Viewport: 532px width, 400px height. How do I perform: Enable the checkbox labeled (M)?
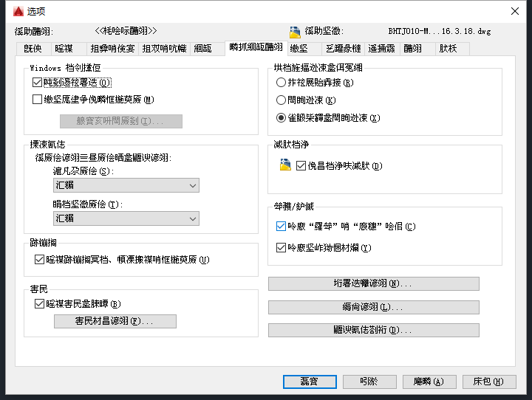tap(37, 100)
